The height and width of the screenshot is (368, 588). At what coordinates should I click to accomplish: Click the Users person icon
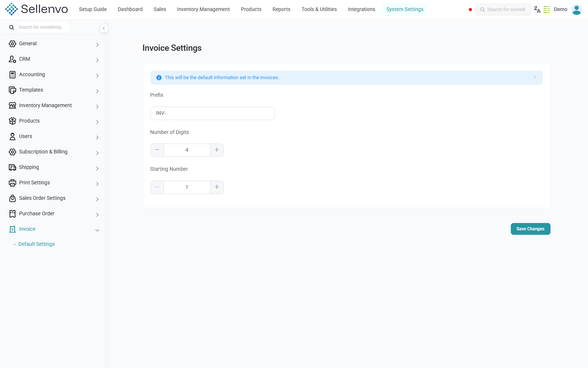(12, 137)
